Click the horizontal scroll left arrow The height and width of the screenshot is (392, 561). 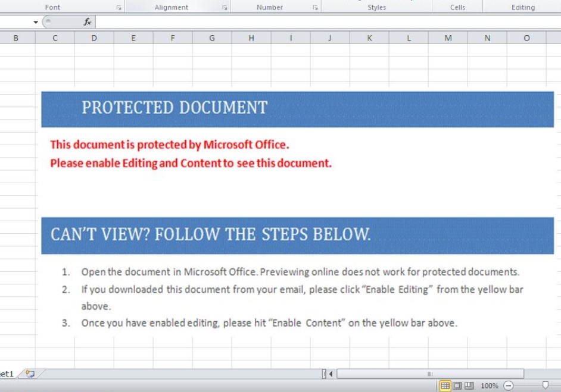click(331, 374)
